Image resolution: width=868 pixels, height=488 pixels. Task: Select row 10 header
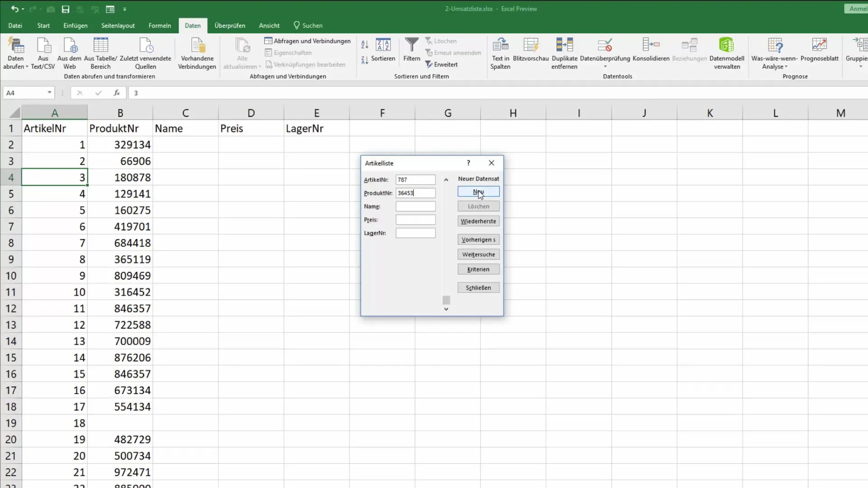click(x=11, y=276)
